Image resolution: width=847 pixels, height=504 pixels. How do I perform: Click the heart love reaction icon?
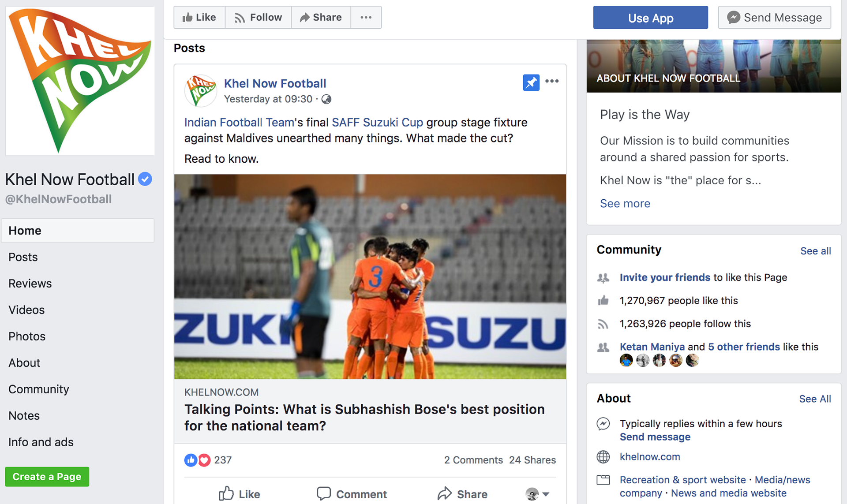204,460
